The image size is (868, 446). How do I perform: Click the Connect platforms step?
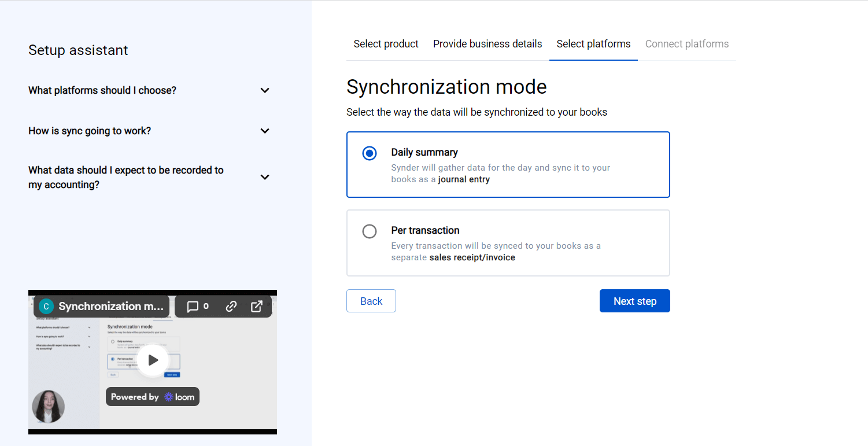(687, 43)
